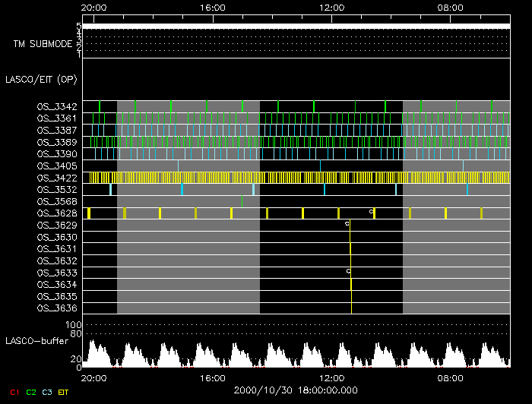Viewport: 532px width, 404px height.
Task: Click the 'c' marker in OS_3628 row
Action: point(371,212)
